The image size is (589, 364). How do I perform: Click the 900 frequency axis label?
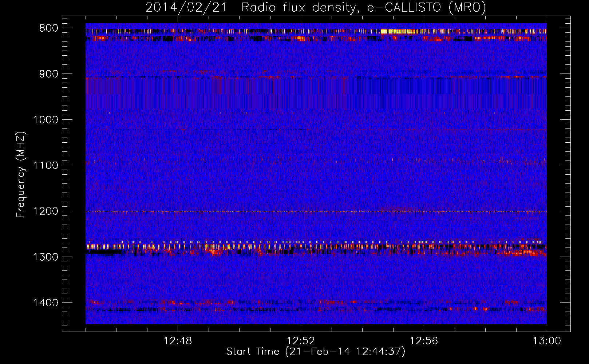coord(49,74)
